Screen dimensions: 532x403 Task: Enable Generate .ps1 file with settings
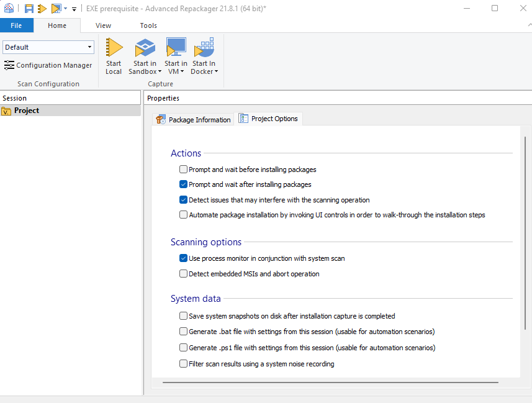coord(183,347)
